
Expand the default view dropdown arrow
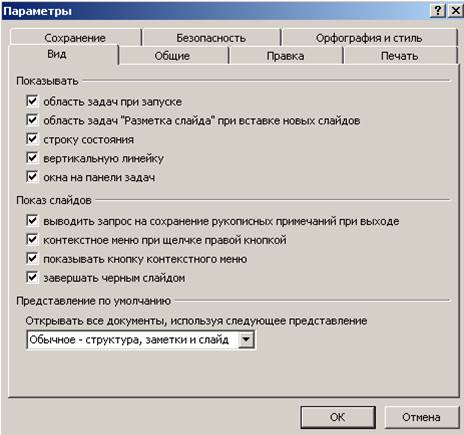[x=246, y=340]
